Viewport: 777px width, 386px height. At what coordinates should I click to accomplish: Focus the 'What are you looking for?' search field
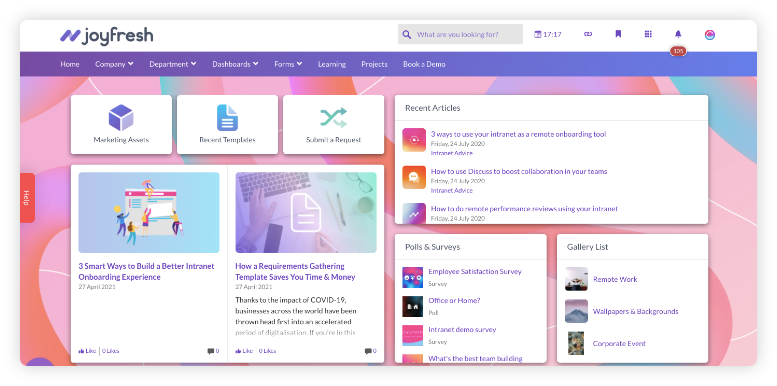(x=460, y=34)
